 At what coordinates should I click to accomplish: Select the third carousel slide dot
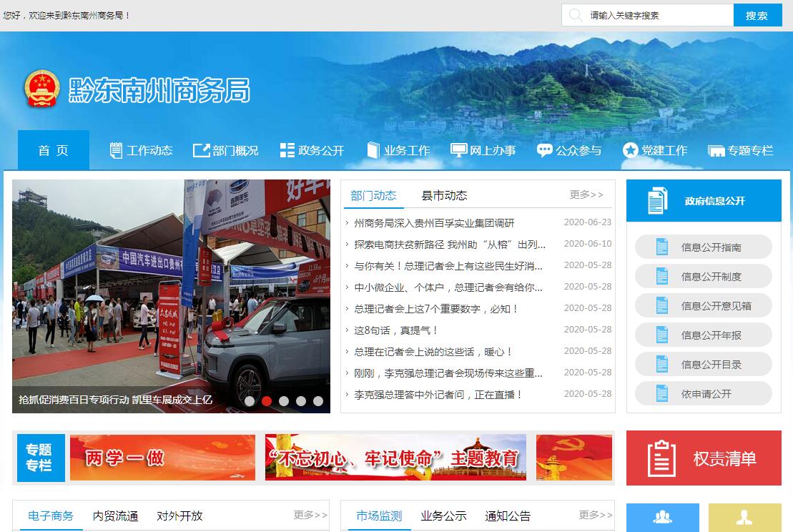click(284, 401)
